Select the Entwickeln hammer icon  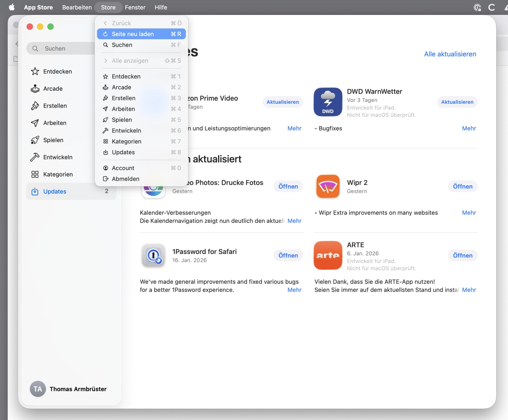[x=35, y=157]
